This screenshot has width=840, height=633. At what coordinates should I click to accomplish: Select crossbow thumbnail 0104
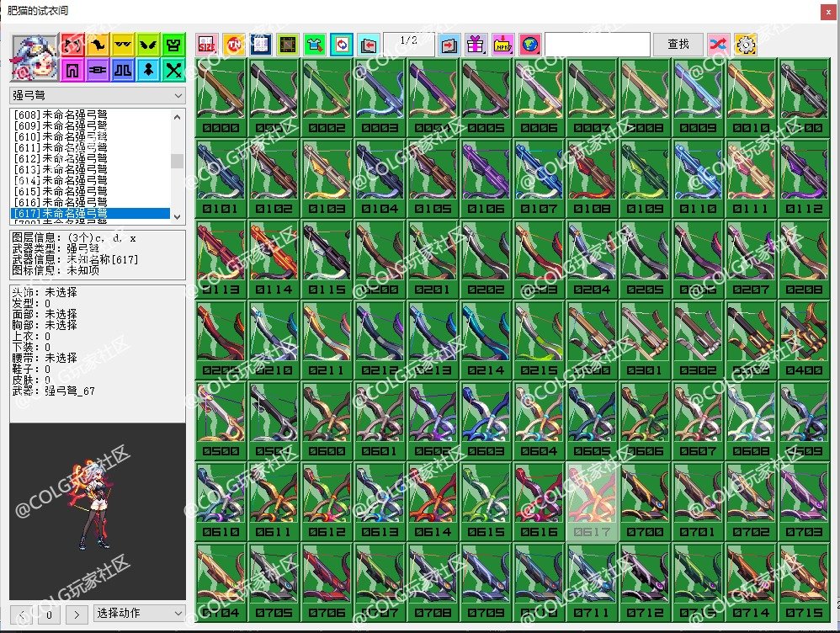380,178
